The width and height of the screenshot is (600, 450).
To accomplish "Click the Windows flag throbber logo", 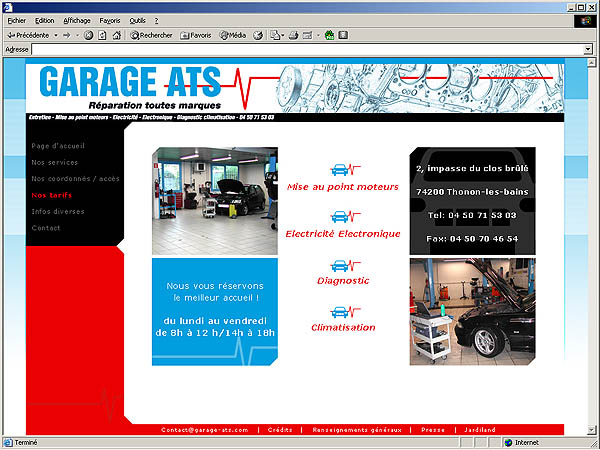I will pyautogui.click(x=585, y=21).
